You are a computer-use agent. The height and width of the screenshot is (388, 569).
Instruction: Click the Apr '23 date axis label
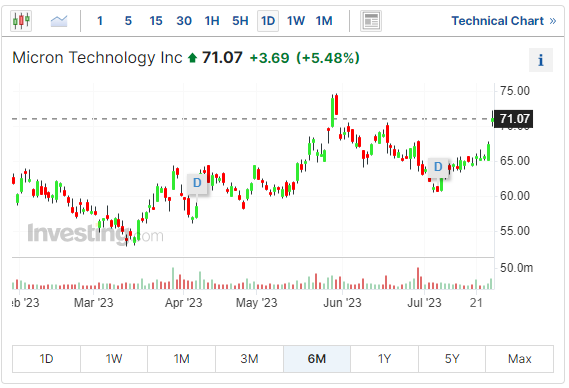184,302
